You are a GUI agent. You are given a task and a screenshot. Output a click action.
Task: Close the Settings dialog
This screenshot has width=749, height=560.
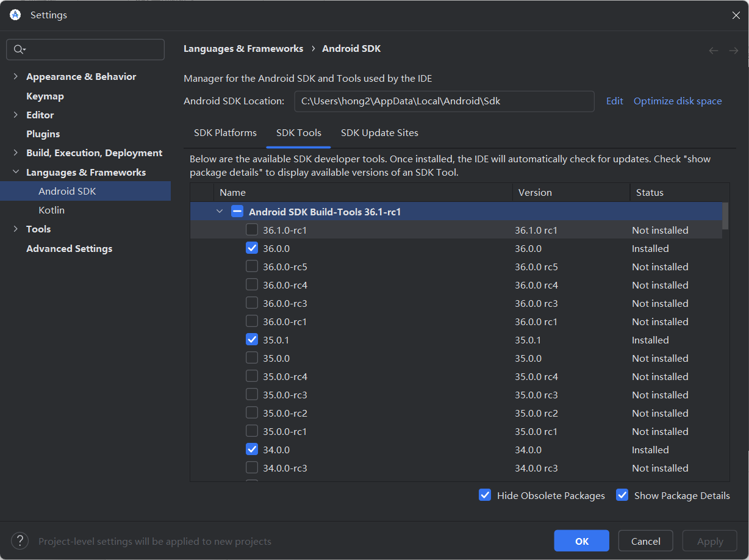(x=736, y=15)
